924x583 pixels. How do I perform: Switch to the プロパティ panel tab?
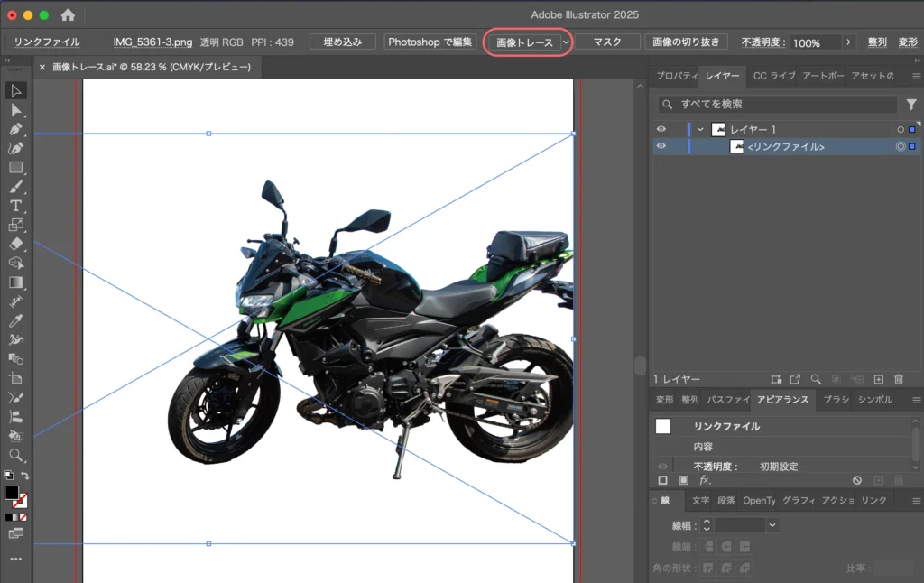pyautogui.click(x=676, y=76)
